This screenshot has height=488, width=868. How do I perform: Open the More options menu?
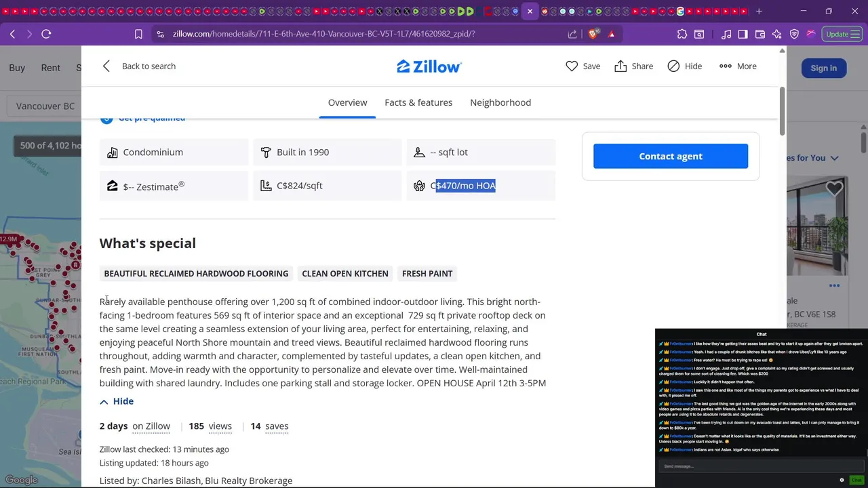point(738,66)
